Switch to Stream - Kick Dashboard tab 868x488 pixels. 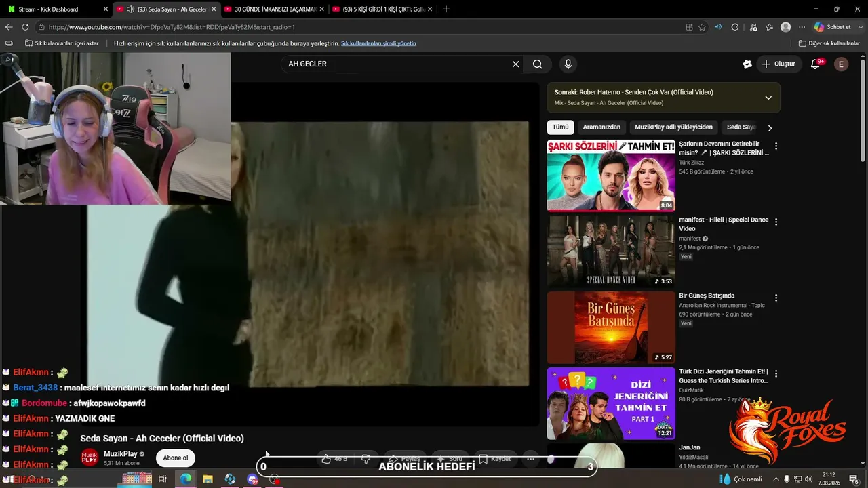(58, 9)
